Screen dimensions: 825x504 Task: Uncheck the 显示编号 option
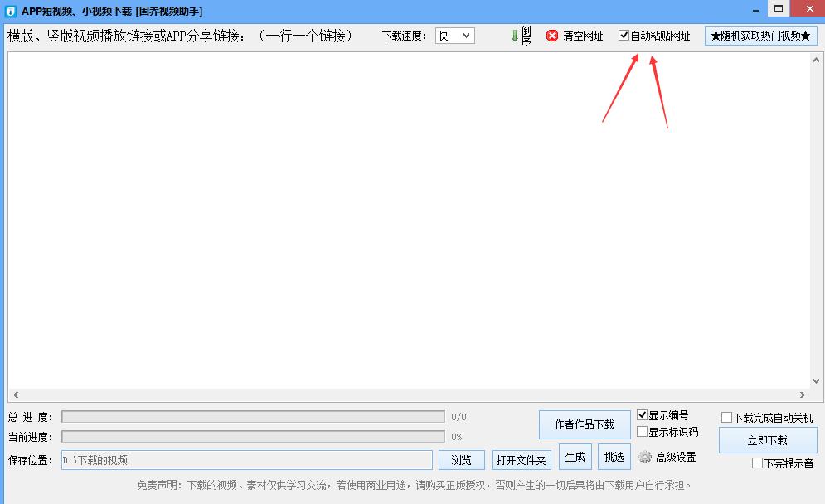[x=643, y=416]
